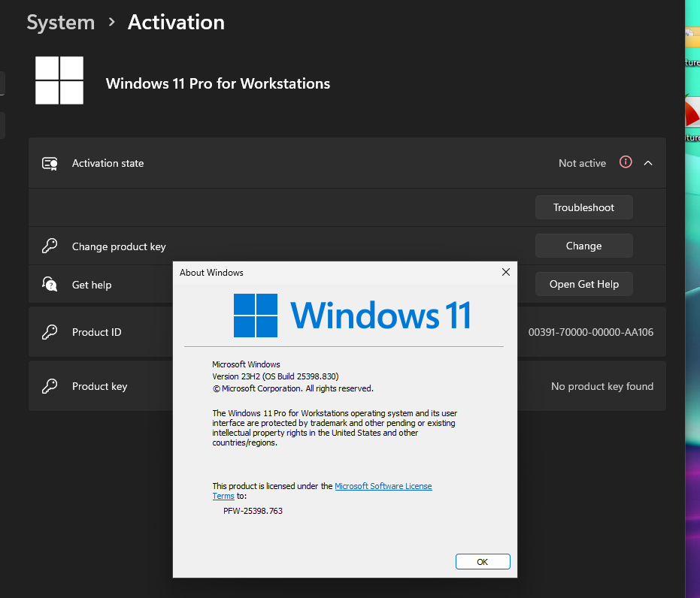The height and width of the screenshot is (598, 700).
Task: Click the 'Microsoft Windows' line in dialog
Action: (x=246, y=364)
